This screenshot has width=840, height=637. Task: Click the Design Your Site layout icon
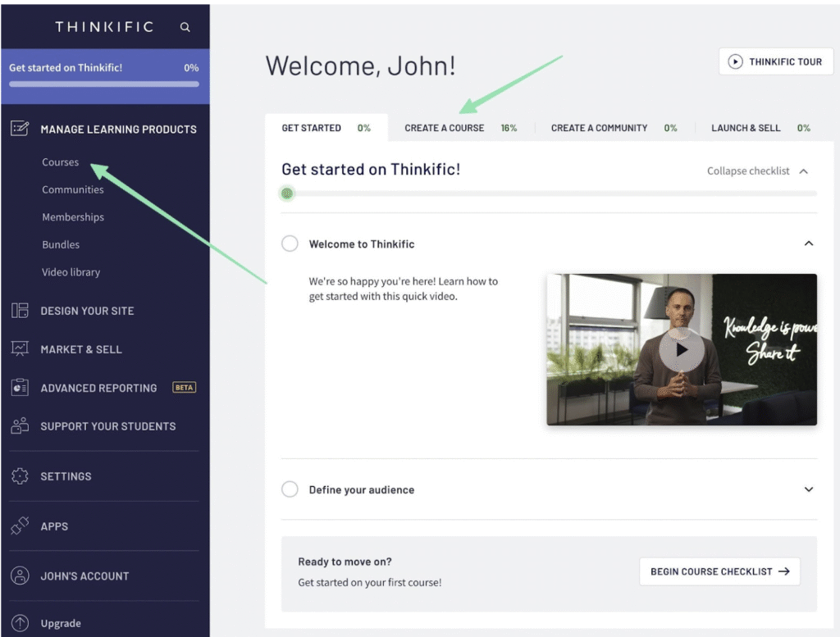click(20, 311)
